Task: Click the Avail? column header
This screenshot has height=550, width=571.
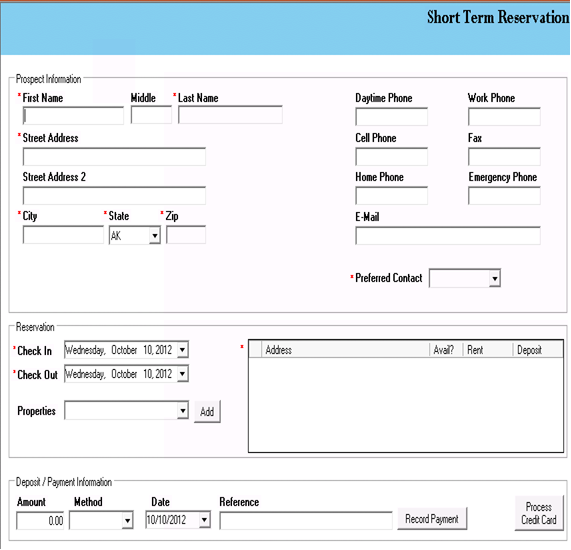Action: pyautogui.click(x=446, y=350)
